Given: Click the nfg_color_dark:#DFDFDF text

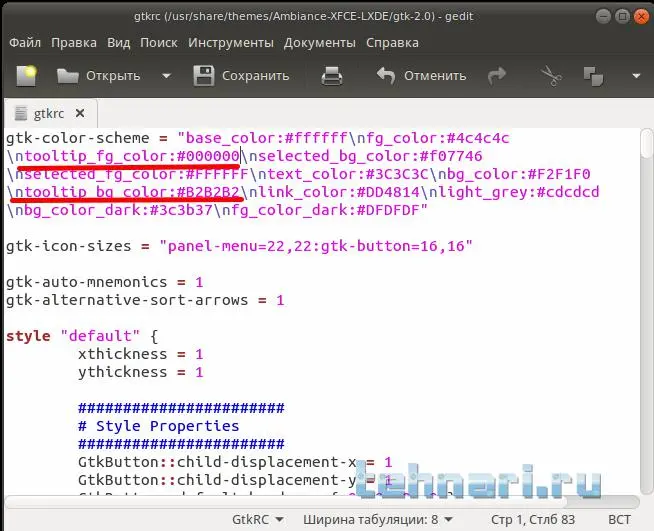Looking at the screenshot, I should click(320, 210).
